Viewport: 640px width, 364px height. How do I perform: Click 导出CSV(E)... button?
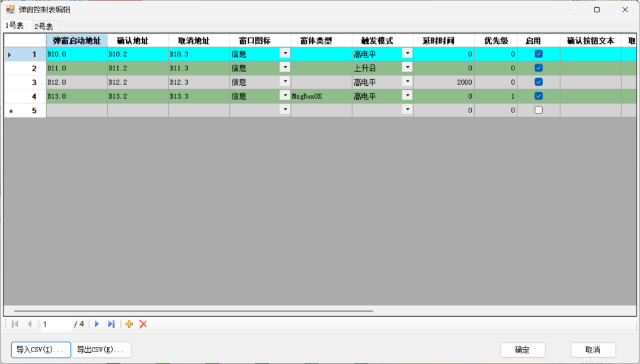[101, 350]
